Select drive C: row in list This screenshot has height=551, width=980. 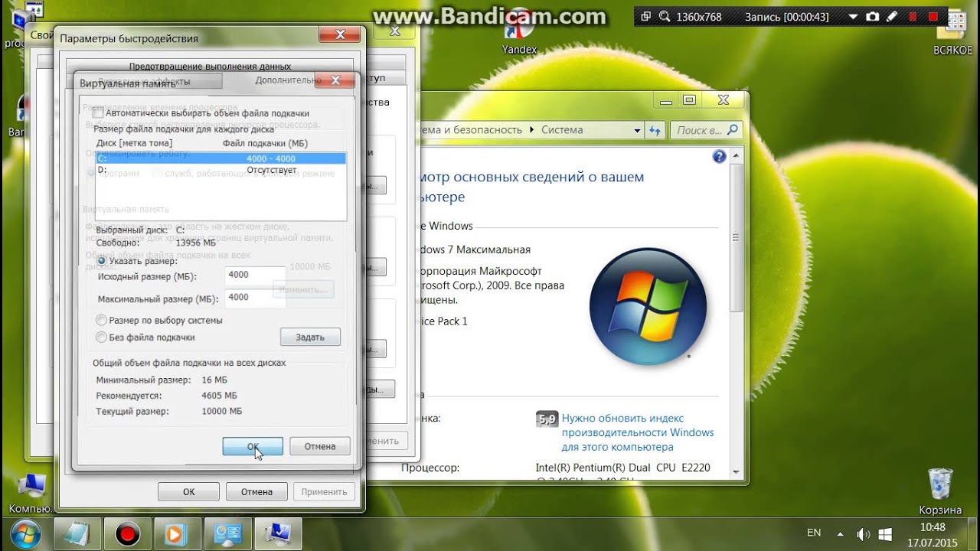pos(220,158)
